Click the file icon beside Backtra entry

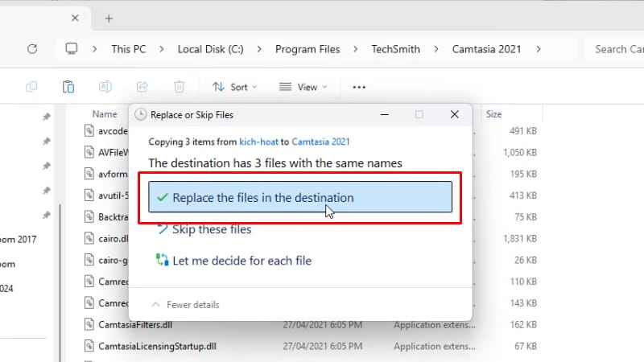pos(89,216)
